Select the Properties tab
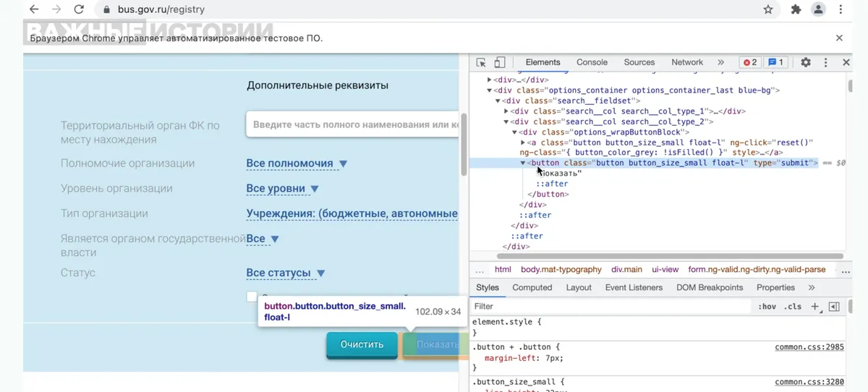868x392 pixels. pos(775,287)
